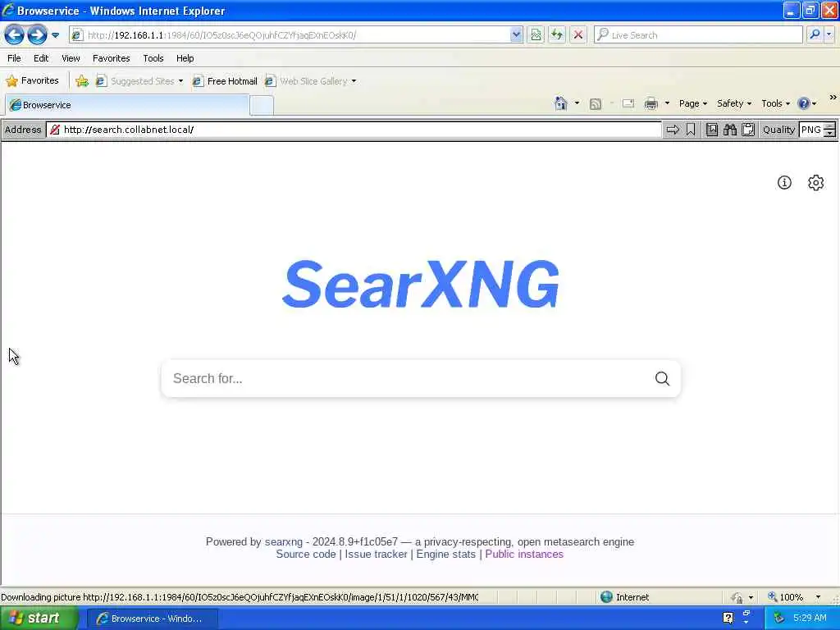Click the SearXNG about info icon

point(784,183)
